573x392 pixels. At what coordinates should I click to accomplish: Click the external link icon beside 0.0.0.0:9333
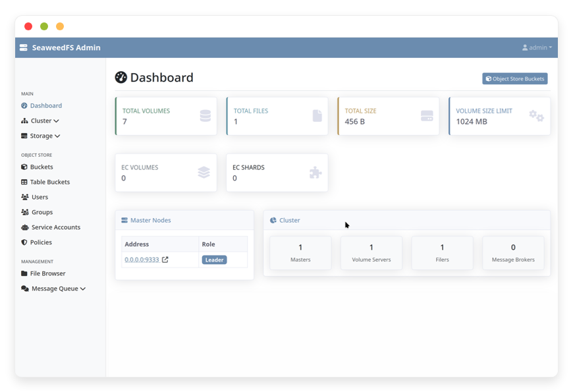[x=165, y=260]
